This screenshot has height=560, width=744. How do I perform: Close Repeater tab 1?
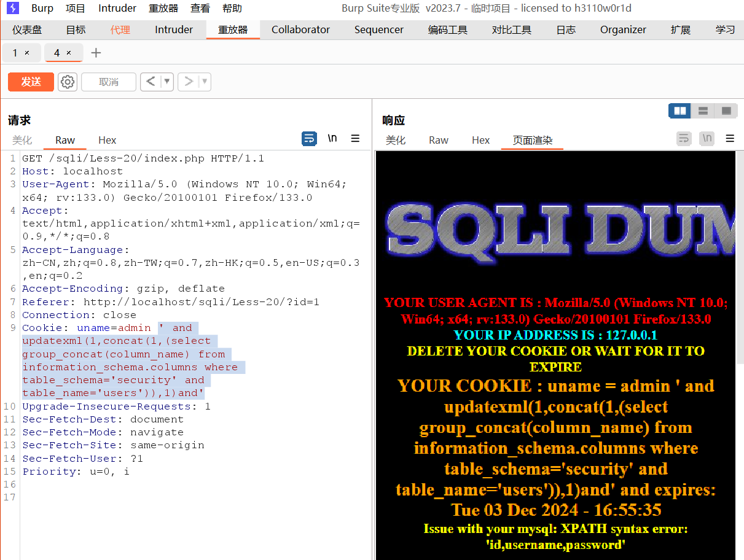(x=27, y=53)
